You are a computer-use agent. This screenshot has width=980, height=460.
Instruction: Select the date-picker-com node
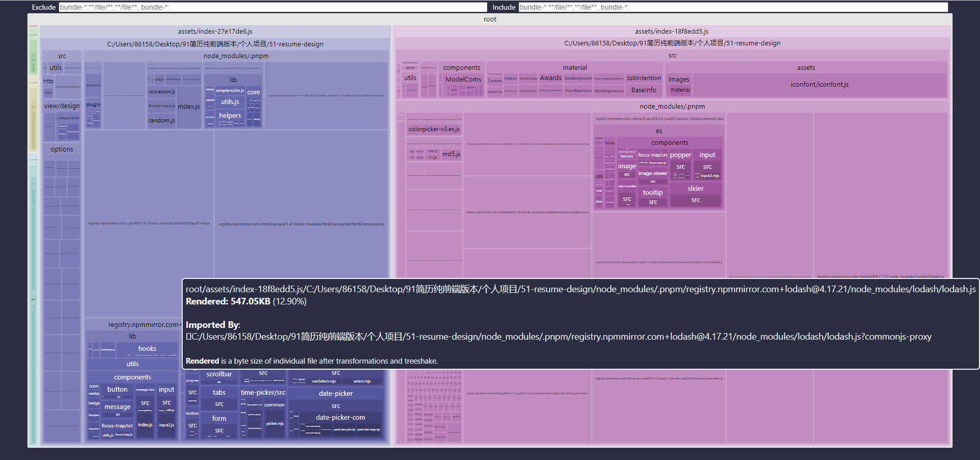point(340,418)
